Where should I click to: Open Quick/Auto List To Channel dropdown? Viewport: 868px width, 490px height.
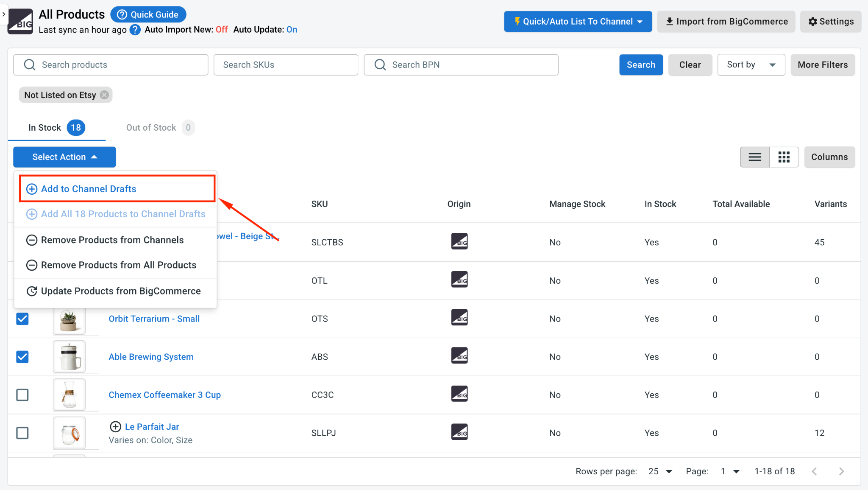pyautogui.click(x=578, y=21)
